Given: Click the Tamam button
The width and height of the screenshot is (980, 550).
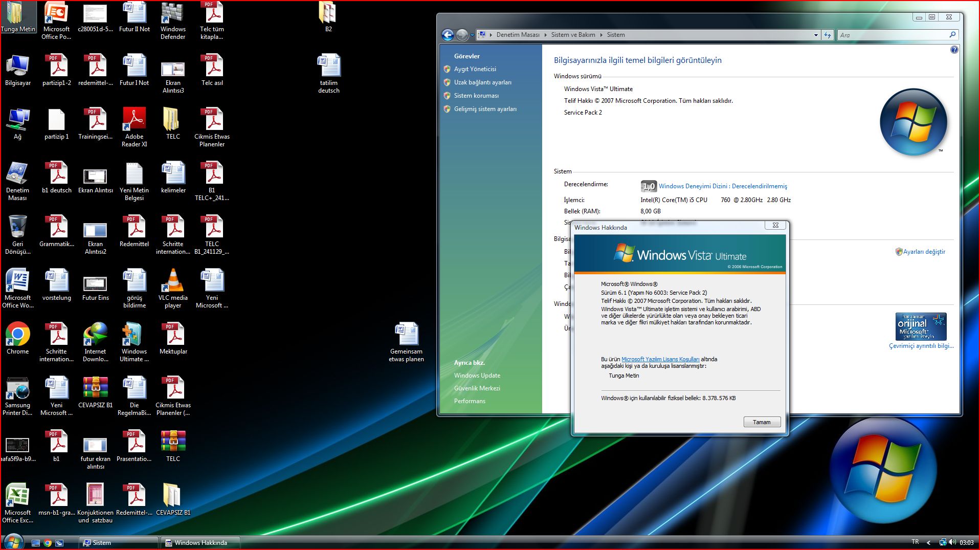Looking at the screenshot, I should (762, 422).
